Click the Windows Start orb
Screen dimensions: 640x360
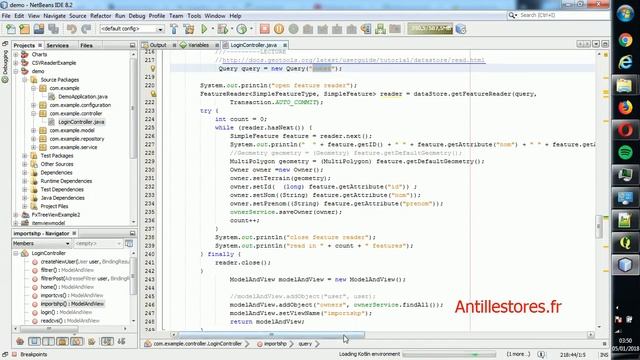625,13
